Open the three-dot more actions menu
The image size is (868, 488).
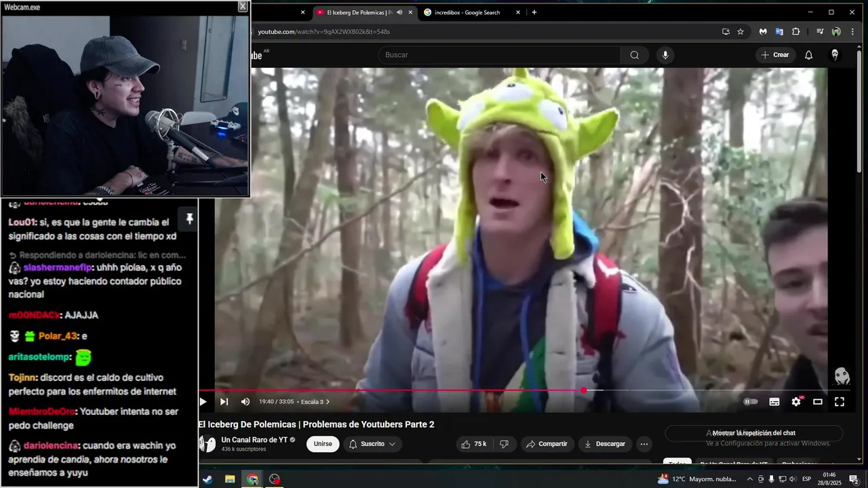tap(644, 444)
